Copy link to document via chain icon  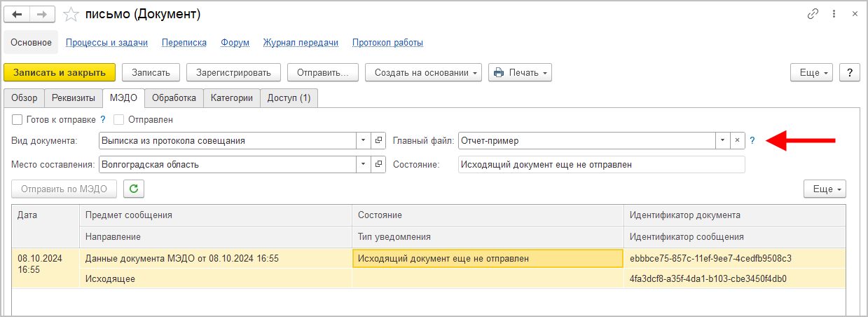(x=813, y=14)
